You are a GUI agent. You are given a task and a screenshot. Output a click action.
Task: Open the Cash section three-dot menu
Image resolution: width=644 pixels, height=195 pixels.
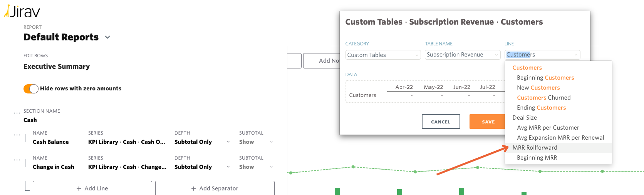pos(17,113)
